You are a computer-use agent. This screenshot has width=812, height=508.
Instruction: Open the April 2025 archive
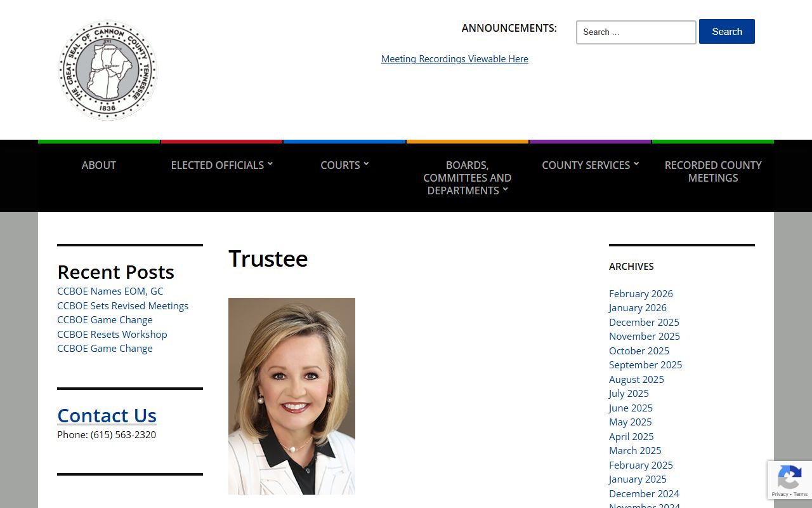pos(631,437)
